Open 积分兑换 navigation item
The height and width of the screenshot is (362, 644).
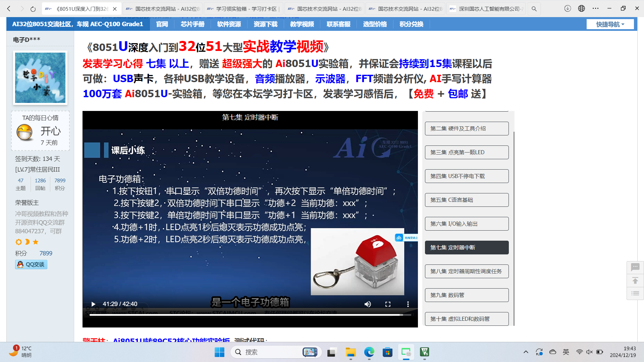[x=412, y=24]
